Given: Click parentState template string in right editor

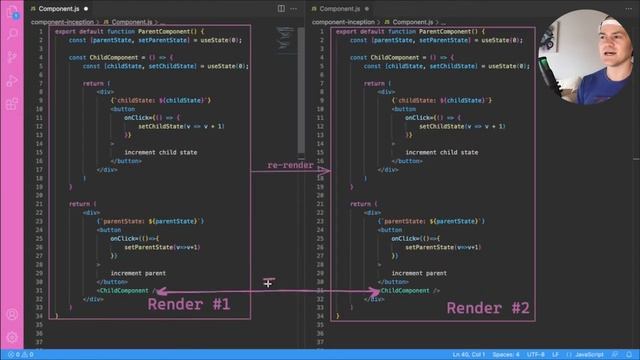Looking at the screenshot, I should click(x=431, y=221).
